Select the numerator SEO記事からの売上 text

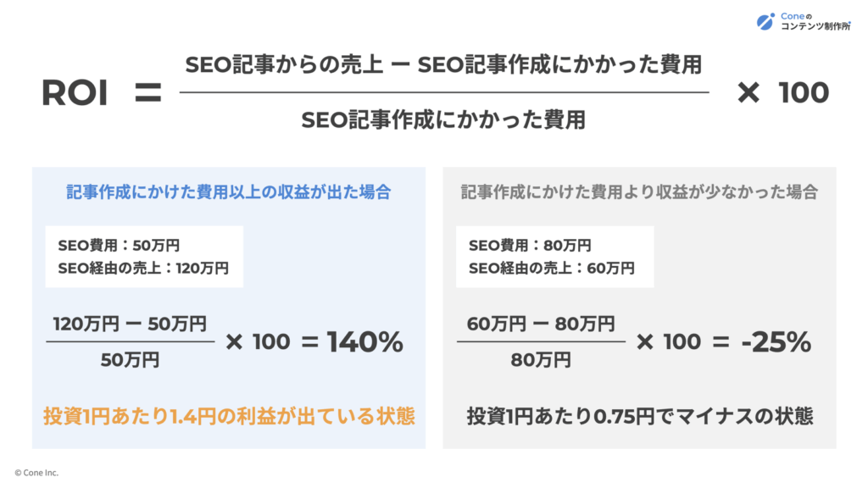(x=284, y=64)
